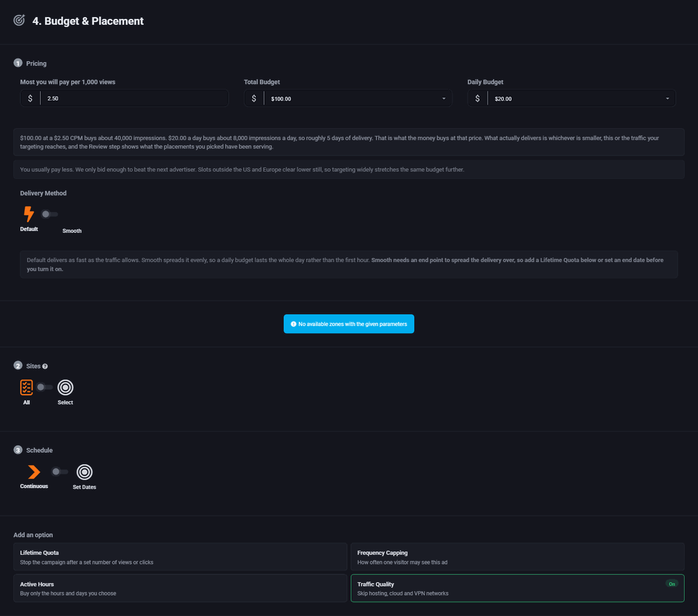Open the Traffic Quality option card

pyautogui.click(x=517, y=589)
